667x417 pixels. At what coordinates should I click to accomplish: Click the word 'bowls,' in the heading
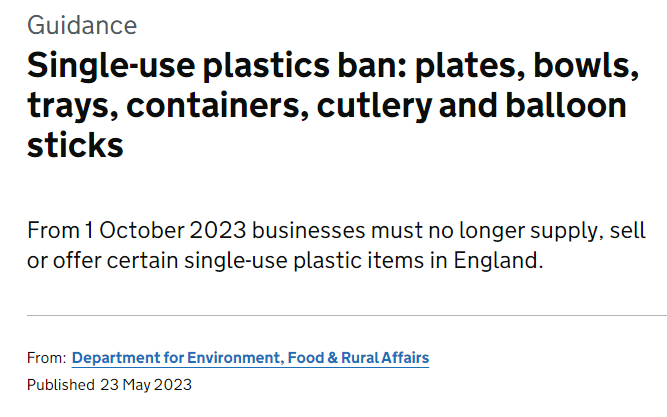pyautogui.click(x=586, y=66)
